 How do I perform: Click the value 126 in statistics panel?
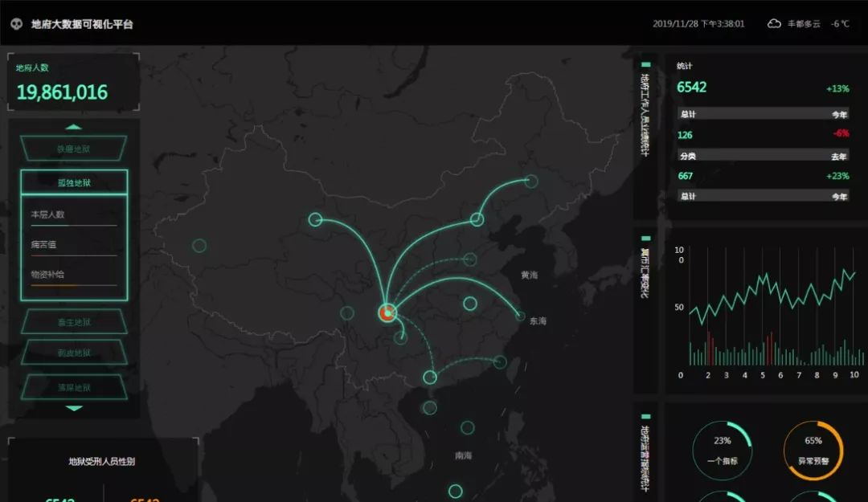click(685, 135)
